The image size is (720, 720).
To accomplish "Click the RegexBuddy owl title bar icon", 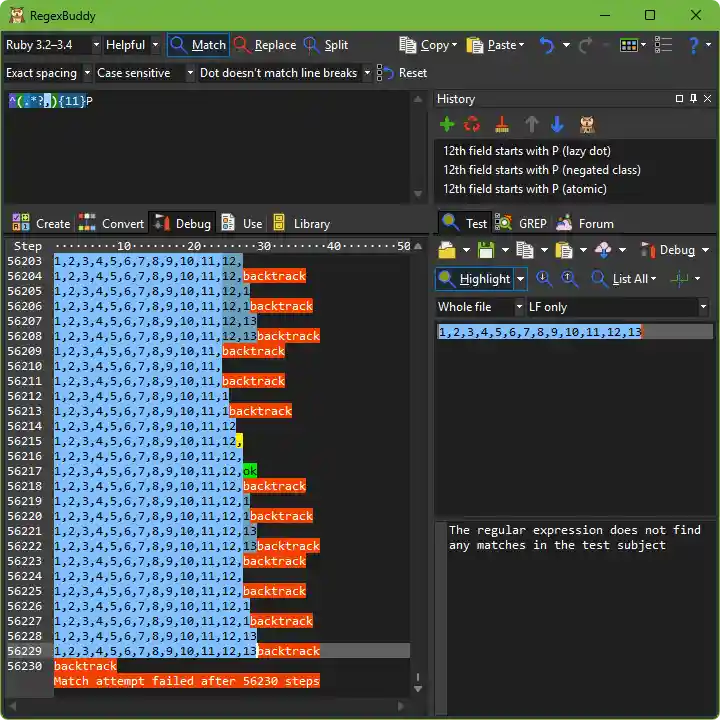I will (17, 15).
